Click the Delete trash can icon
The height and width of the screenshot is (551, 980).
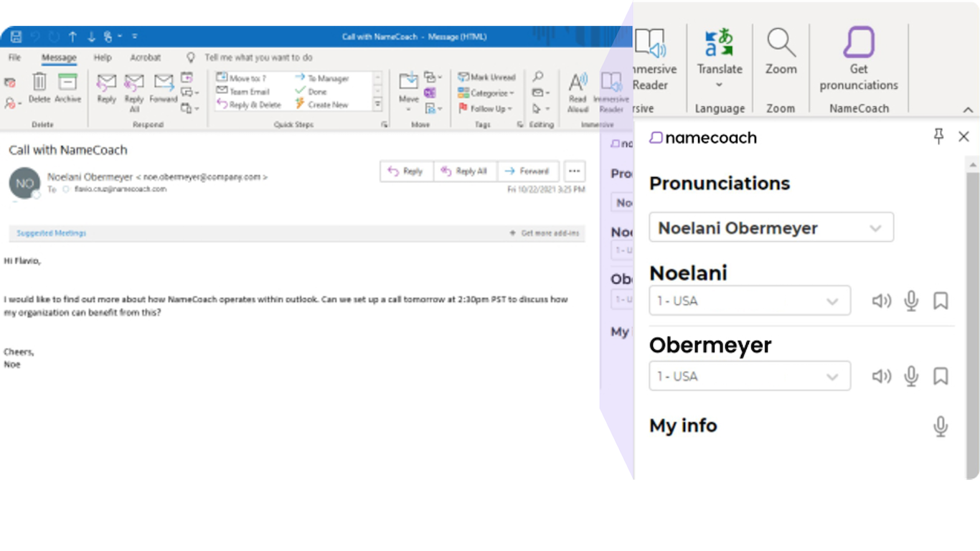(39, 82)
